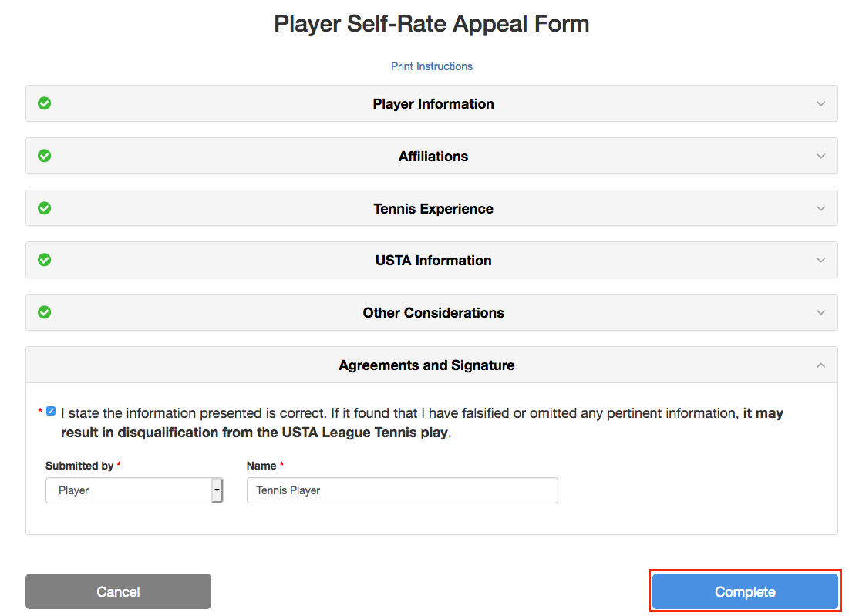Open the Submitted by dropdown
This screenshot has height=616, width=849.
click(x=134, y=490)
